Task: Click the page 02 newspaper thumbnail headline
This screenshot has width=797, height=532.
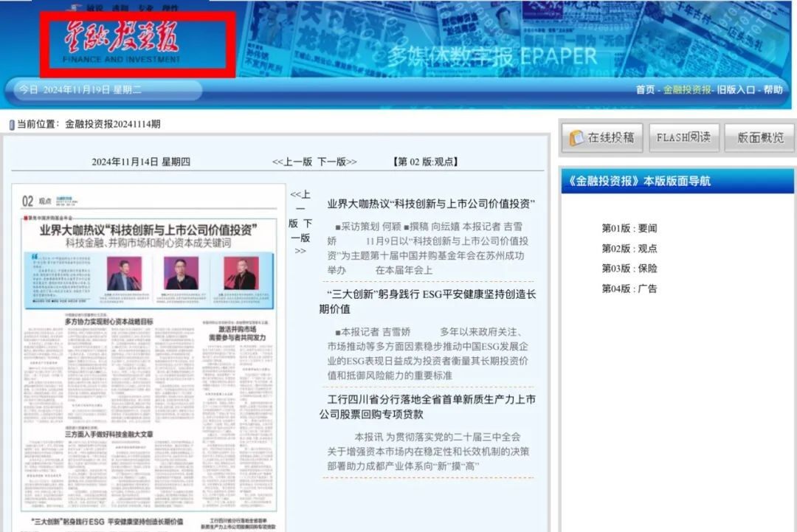Action: pyautogui.click(x=148, y=230)
